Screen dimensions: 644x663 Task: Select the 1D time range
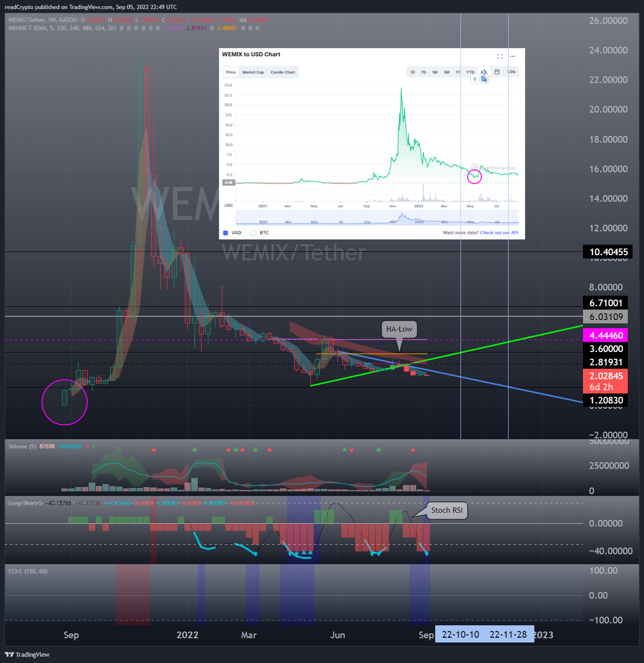pyautogui.click(x=412, y=73)
